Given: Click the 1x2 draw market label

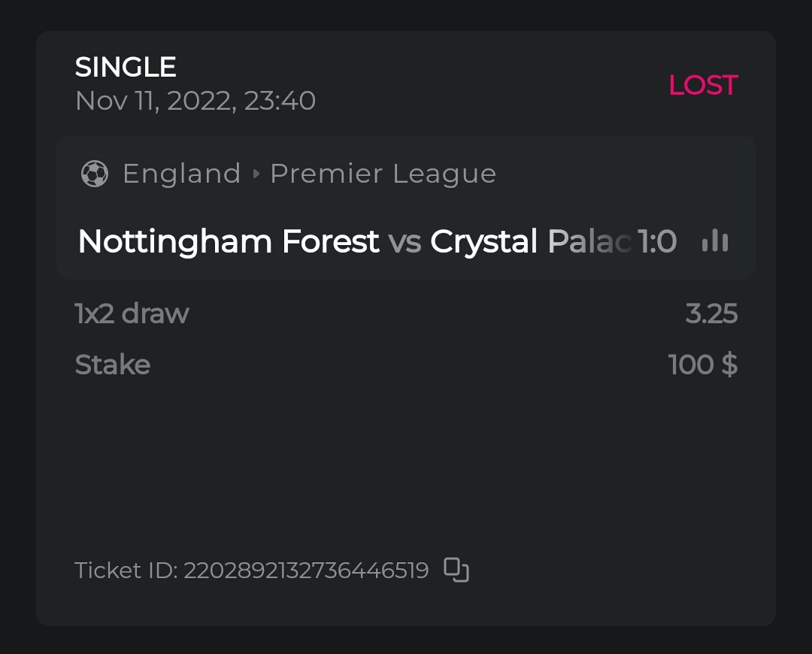Looking at the screenshot, I should coord(132,313).
